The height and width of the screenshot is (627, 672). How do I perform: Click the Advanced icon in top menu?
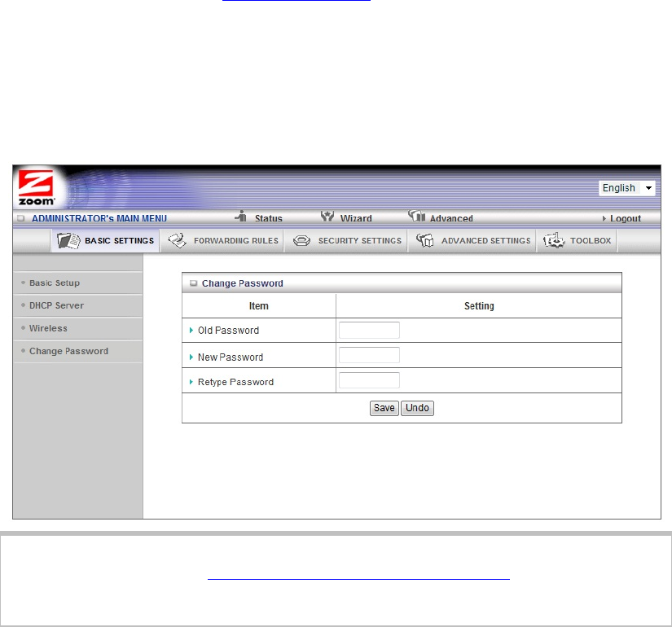point(416,216)
